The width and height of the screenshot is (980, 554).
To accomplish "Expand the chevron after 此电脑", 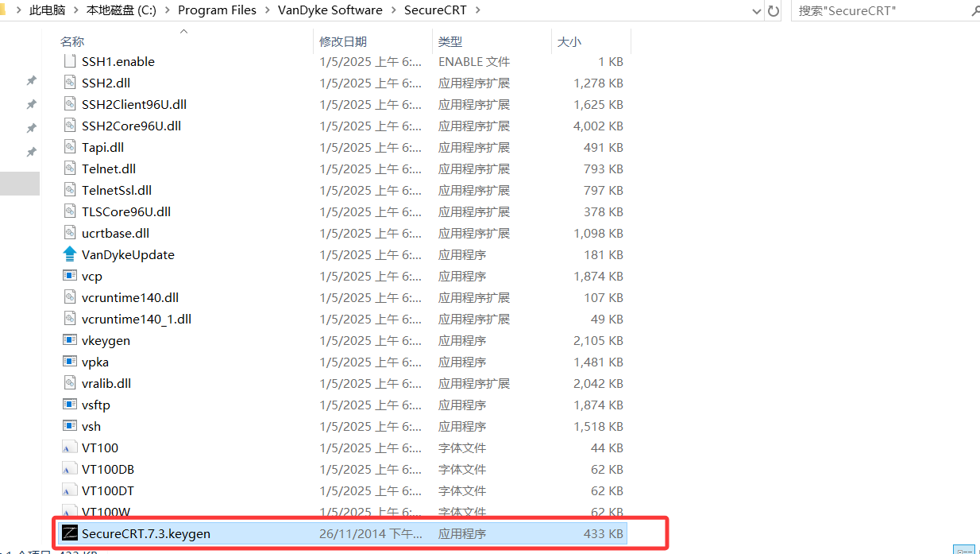I will [x=75, y=10].
